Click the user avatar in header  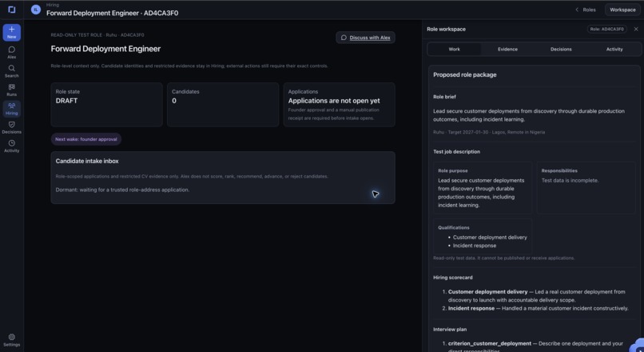pyautogui.click(x=36, y=10)
